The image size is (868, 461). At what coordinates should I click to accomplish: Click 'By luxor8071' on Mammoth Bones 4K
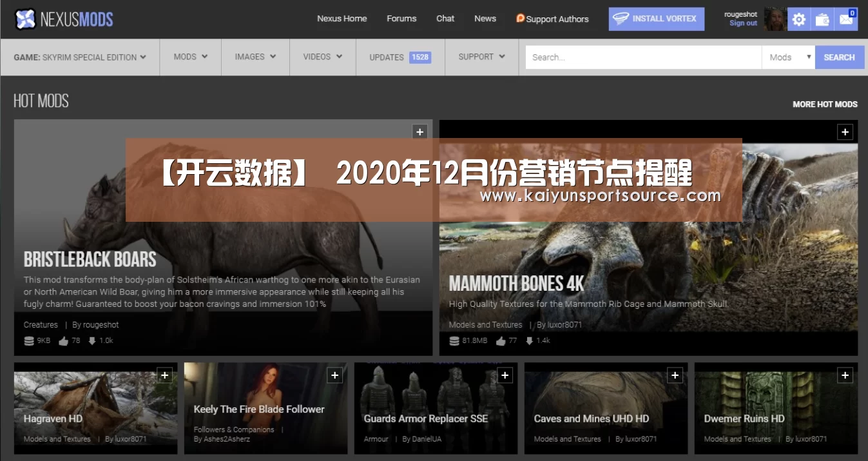coord(559,325)
